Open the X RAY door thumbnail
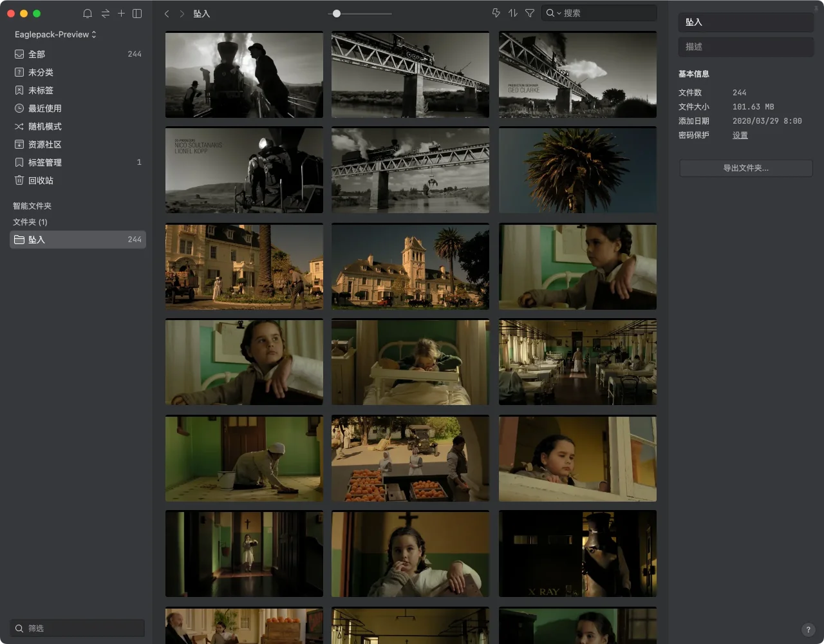This screenshot has height=644, width=824. tap(577, 554)
